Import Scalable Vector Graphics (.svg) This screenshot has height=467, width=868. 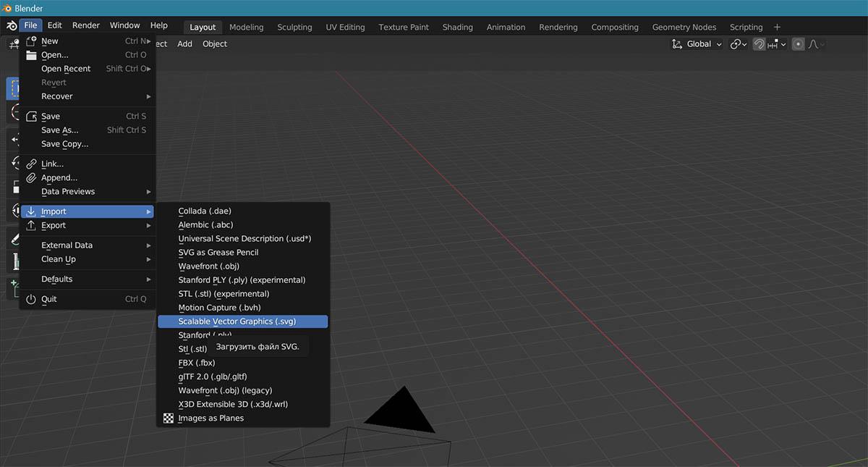tap(243, 321)
